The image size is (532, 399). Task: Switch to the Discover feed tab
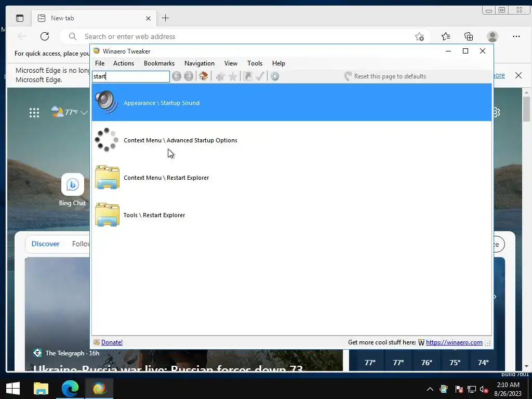pos(46,244)
